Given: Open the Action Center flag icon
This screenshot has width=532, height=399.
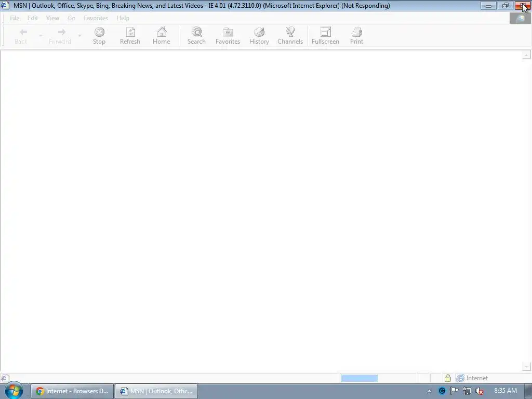Looking at the screenshot, I should tap(454, 391).
